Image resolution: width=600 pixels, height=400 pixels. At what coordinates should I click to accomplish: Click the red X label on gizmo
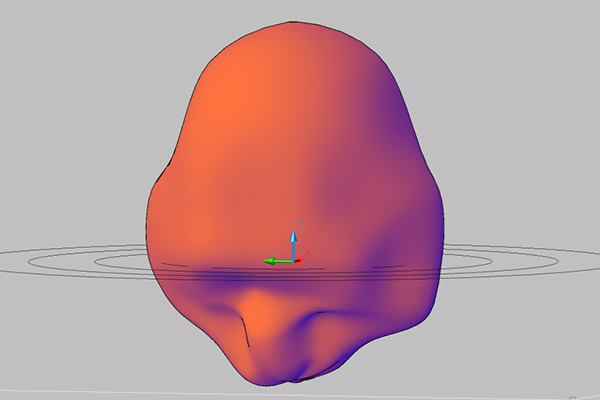(305, 254)
